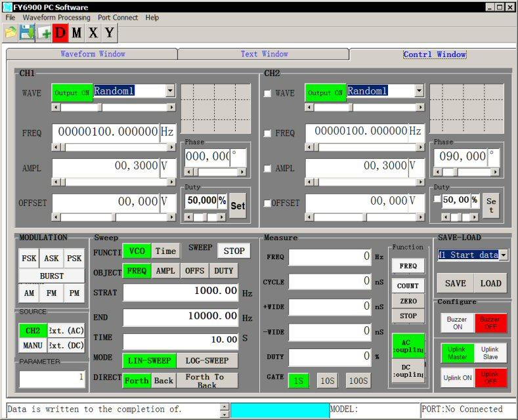Click the add new waveform toolbar icon
Viewport: 518px width, 420px height.
tap(44, 33)
